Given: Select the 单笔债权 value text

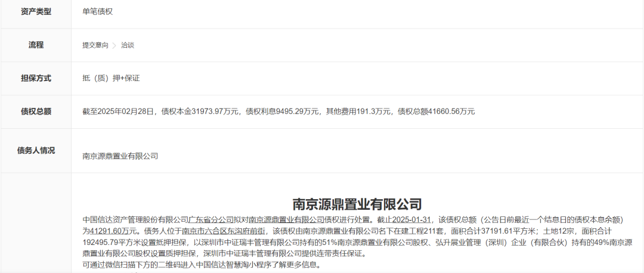Looking at the screenshot, I should click(x=97, y=12).
